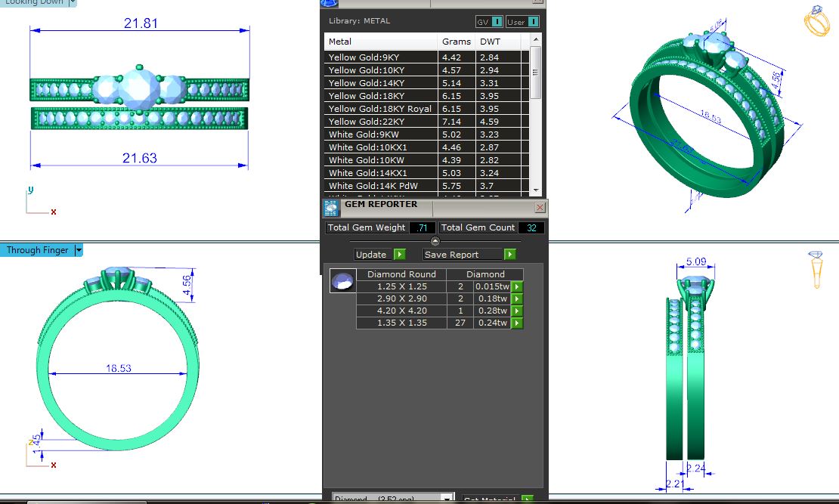Click the Total Gem Weight value .71
The width and height of the screenshot is (839, 504).
[423, 228]
